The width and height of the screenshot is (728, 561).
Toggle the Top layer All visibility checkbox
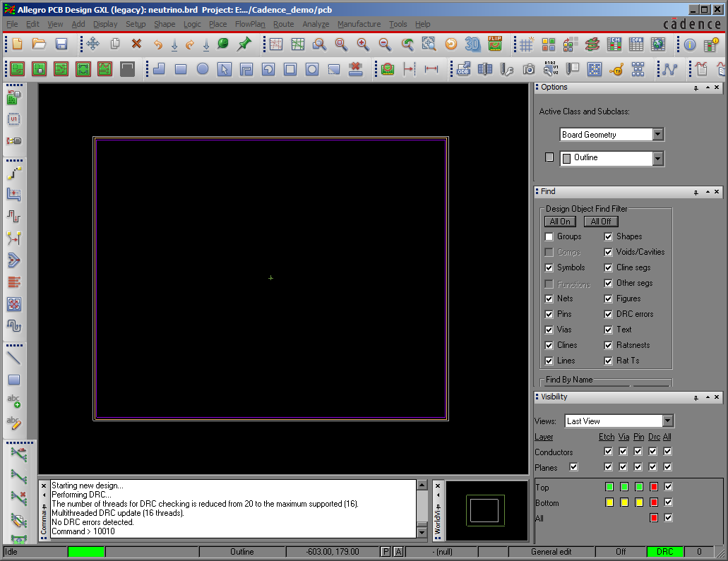tap(668, 487)
